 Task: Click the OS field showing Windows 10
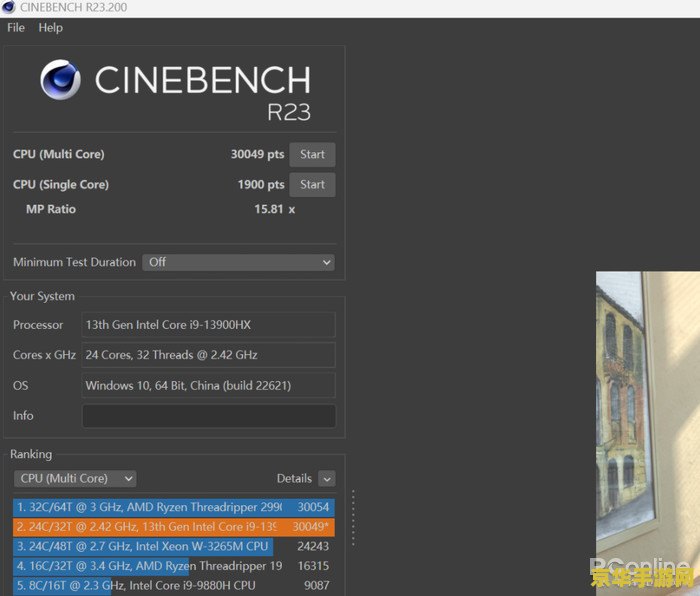pos(208,385)
